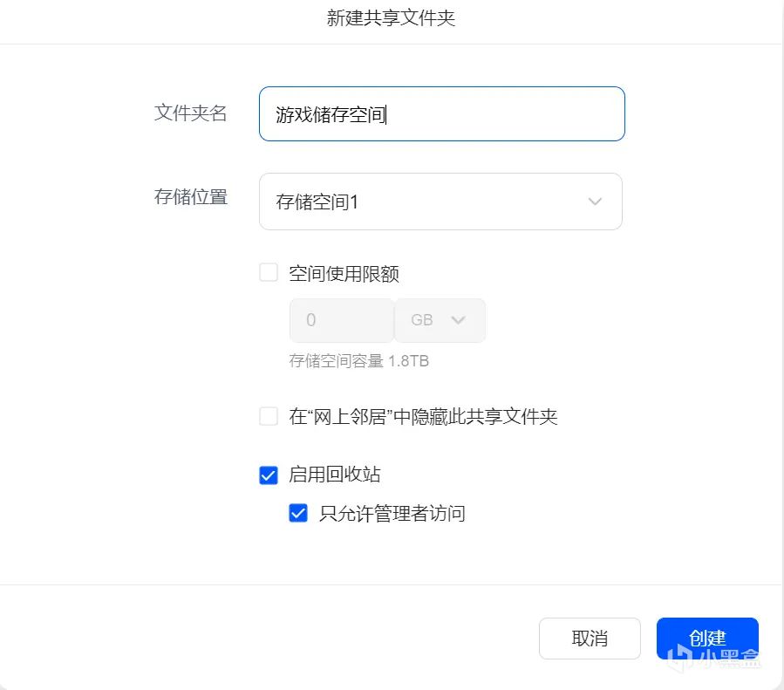The height and width of the screenshot is (690, 784).
Task: Open the GB unit dropdown
Action: [x=440, y=320]
